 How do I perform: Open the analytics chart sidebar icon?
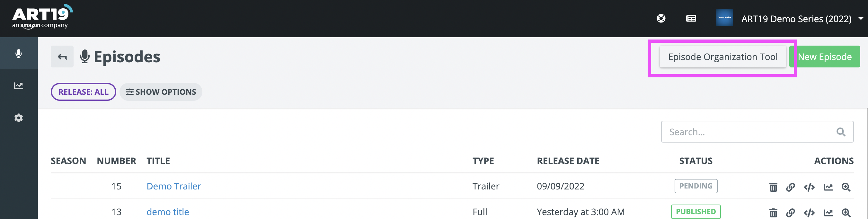pos(19,86)
